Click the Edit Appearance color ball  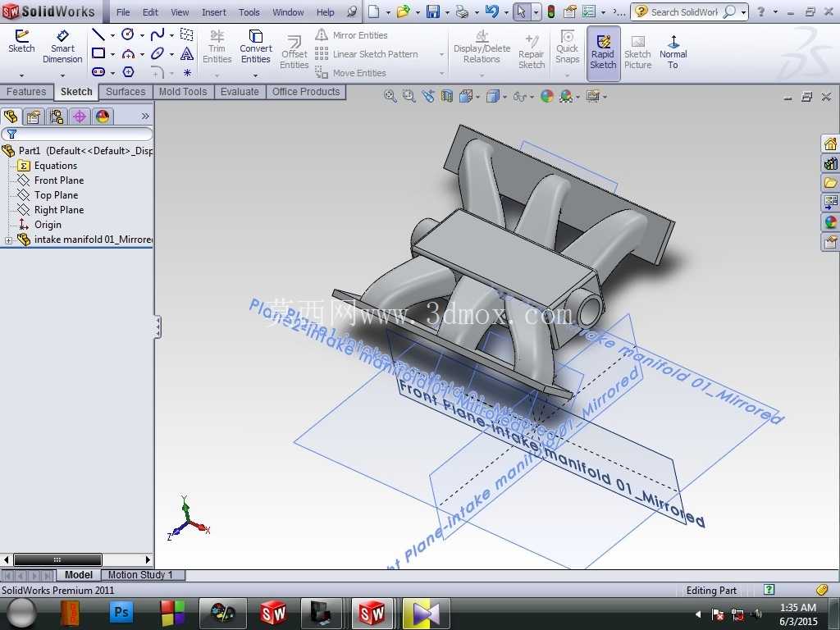point(547,97)
